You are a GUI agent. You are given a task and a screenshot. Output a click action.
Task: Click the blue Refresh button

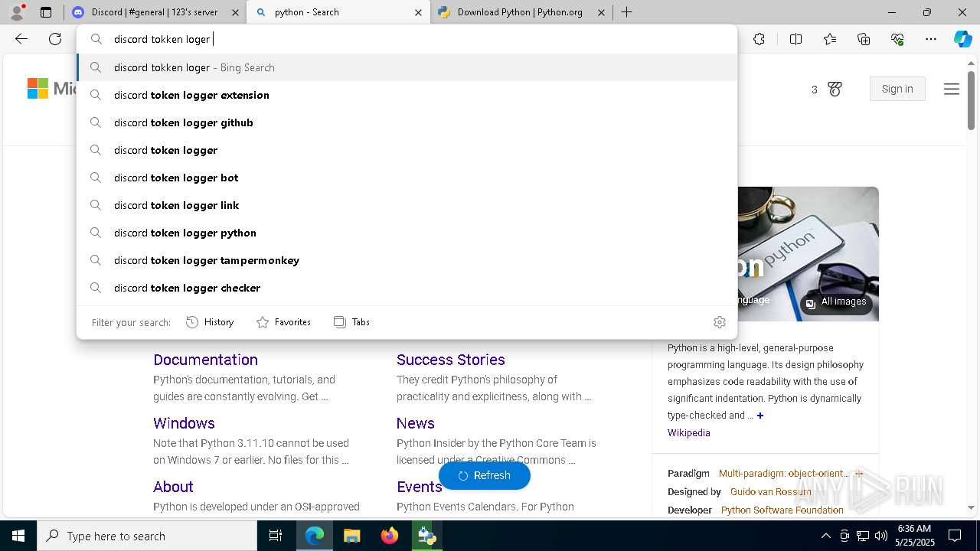tap(485, 475)
